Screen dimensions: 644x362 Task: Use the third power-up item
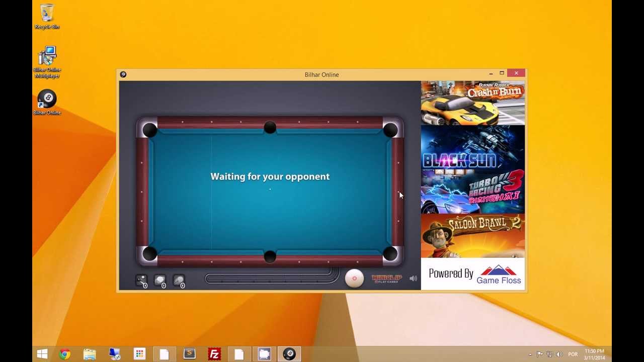(x=179, y=281)
